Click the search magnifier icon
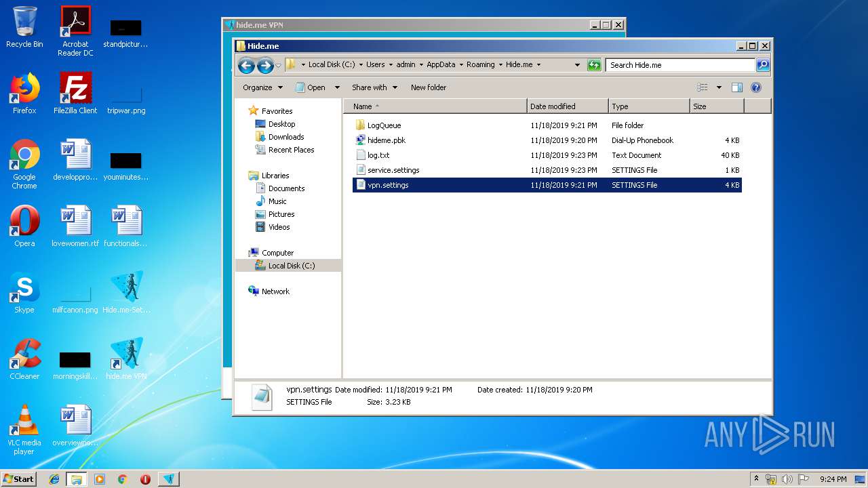Viewport: 868px width, 488px height. [x=763, y=65]
